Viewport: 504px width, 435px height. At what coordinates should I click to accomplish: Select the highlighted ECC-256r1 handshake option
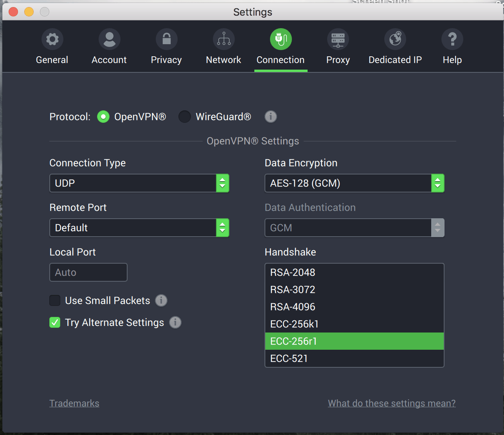355,341
